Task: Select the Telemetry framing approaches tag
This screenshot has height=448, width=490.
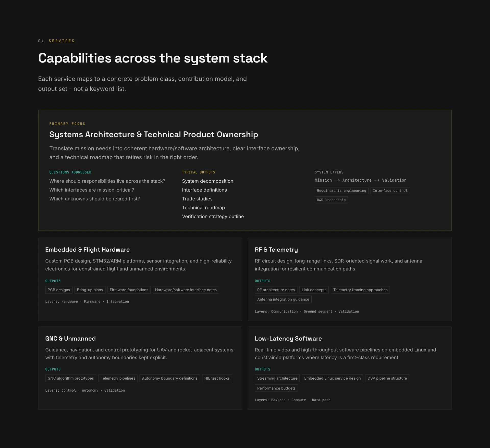Action: 360,290
